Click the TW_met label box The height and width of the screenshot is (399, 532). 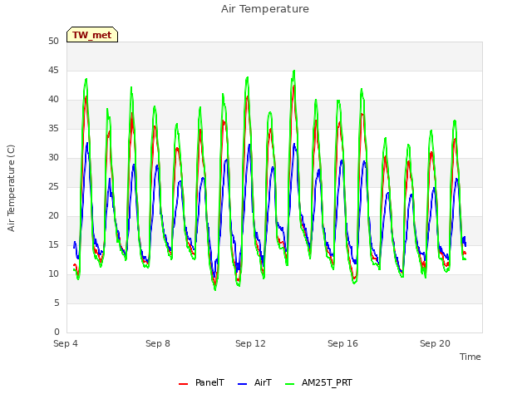[92, 35]
